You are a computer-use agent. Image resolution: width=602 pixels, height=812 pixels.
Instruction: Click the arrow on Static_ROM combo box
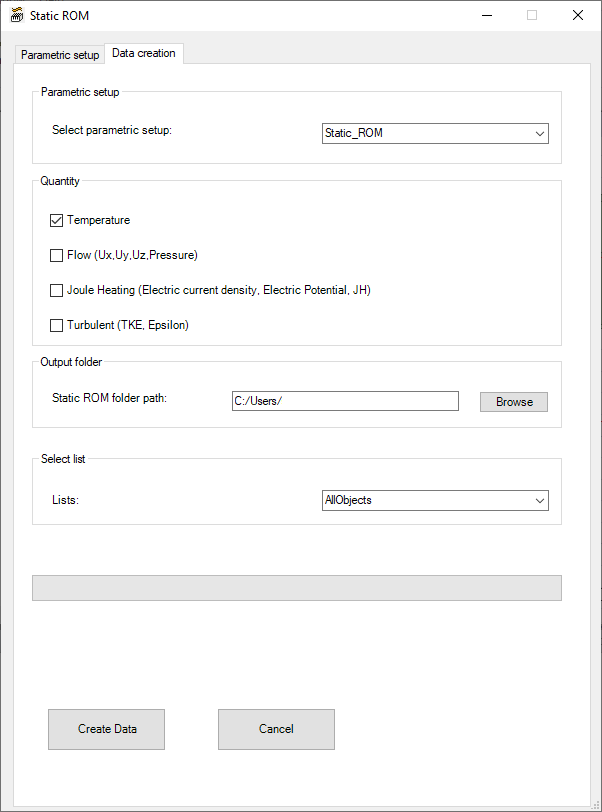point(540,133)
